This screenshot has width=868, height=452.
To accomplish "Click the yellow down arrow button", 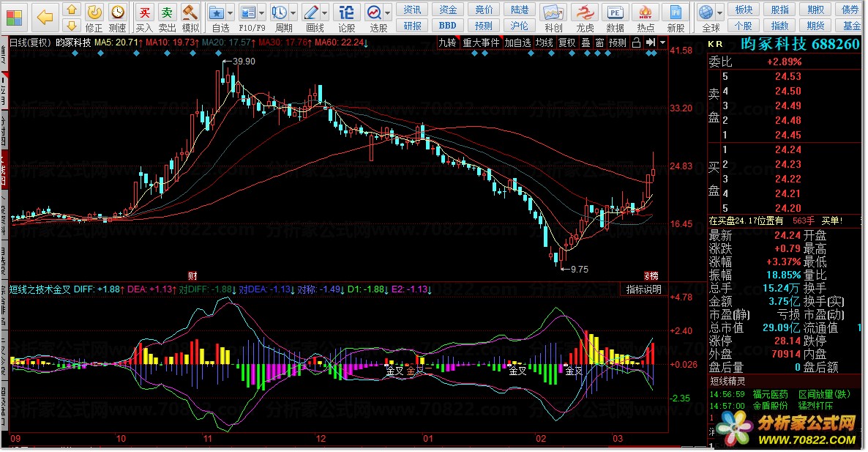I will pyautogui.click(x=71, y=26).
